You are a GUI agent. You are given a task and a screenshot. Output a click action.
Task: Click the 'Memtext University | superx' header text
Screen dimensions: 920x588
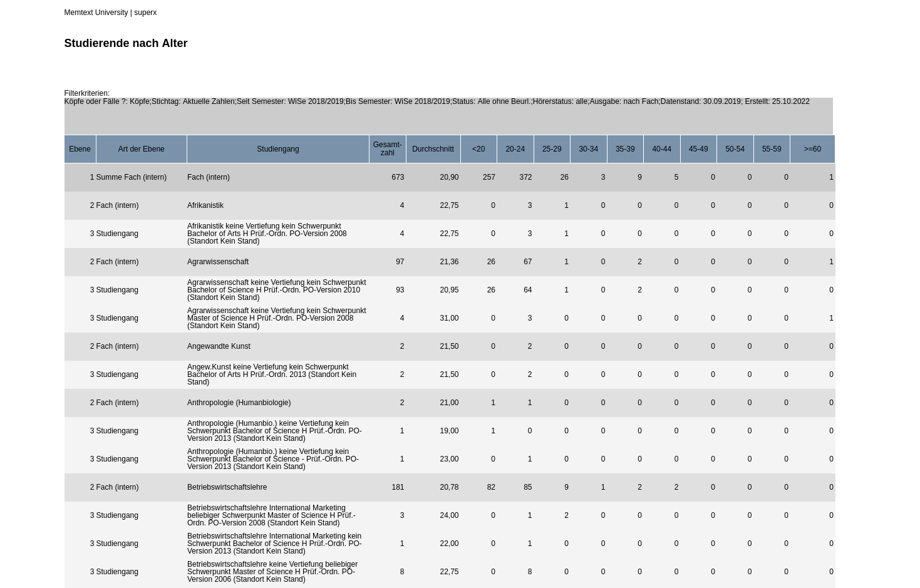tap(110, 13)
